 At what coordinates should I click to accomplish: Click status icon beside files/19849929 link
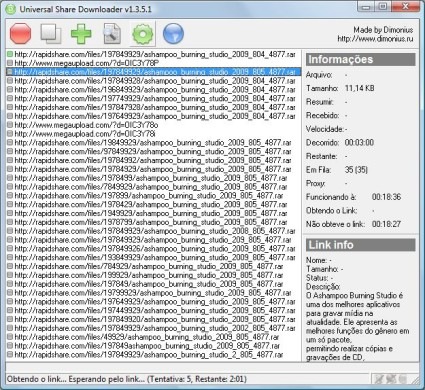[10, 143]
